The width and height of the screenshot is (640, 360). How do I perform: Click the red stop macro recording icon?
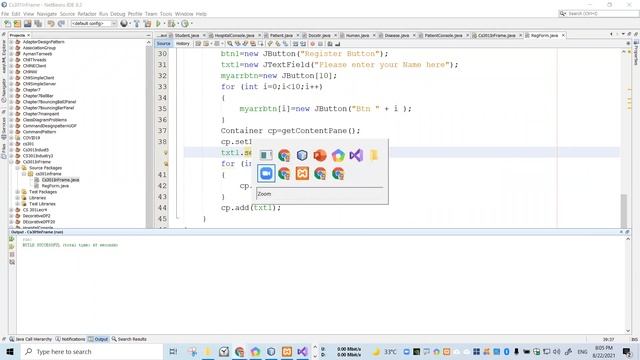(313, 44)
